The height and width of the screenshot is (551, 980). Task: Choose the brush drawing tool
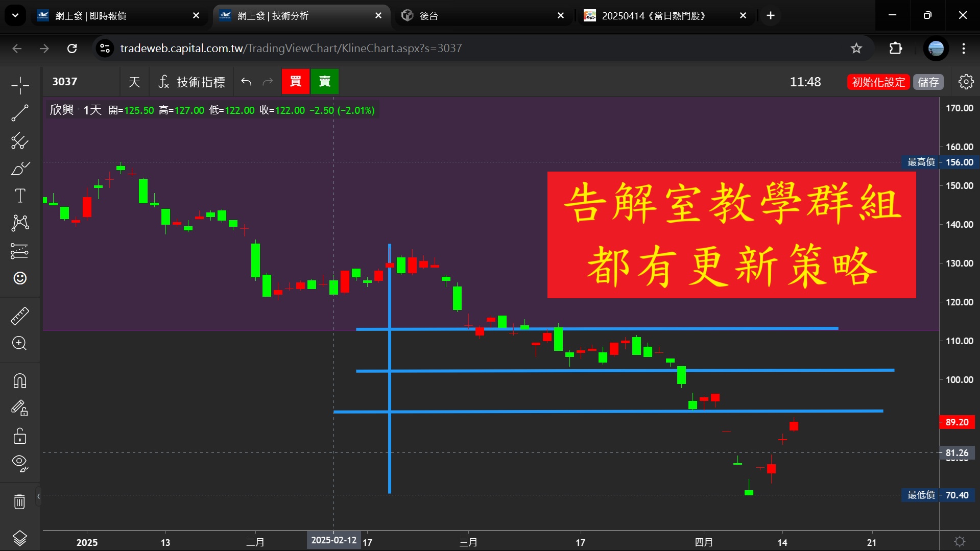20,169
